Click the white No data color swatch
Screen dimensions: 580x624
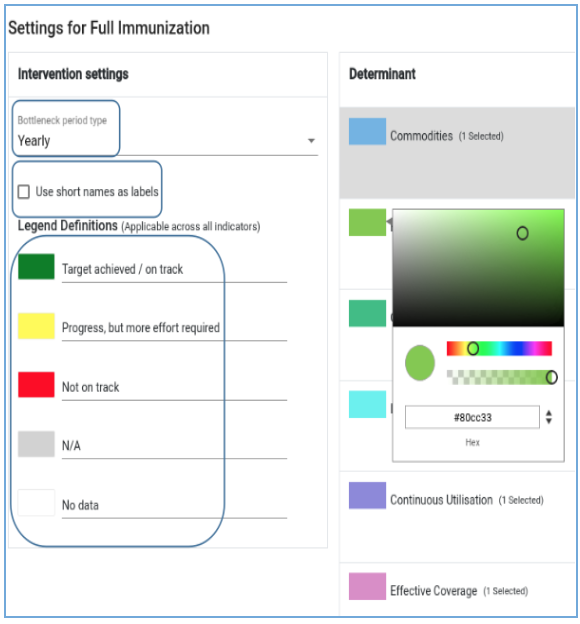36,503
